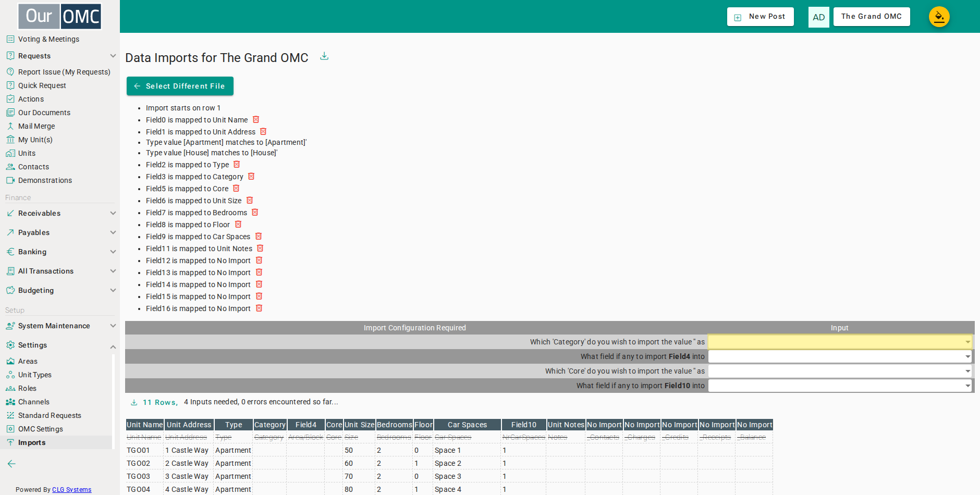Image resolution: width=980 pixels, height=495 pixels.
Task: Go to Unit Types settings
Action: 35,375
